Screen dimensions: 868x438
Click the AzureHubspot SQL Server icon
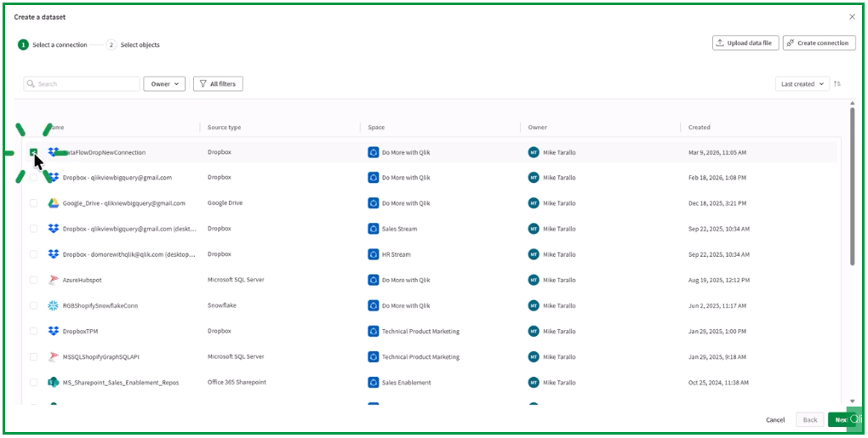click(x=53, y=280)
